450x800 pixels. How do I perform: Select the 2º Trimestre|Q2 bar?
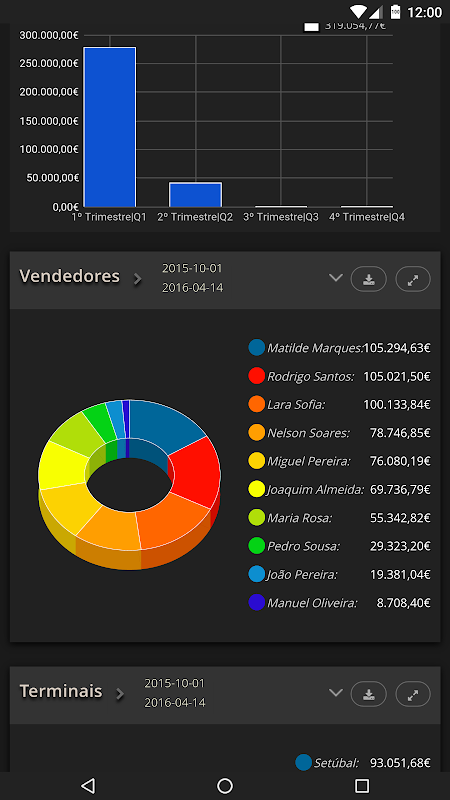click(x=195, y=194)
